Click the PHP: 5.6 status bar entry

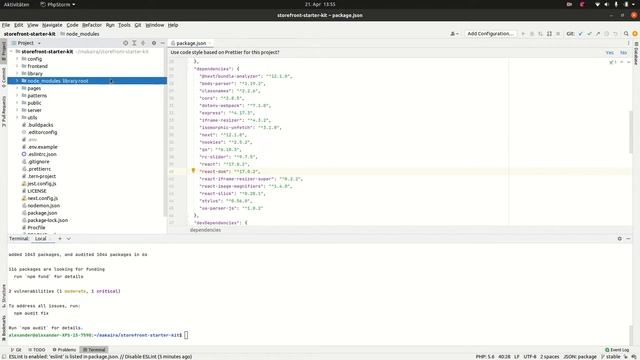[485, 357]
